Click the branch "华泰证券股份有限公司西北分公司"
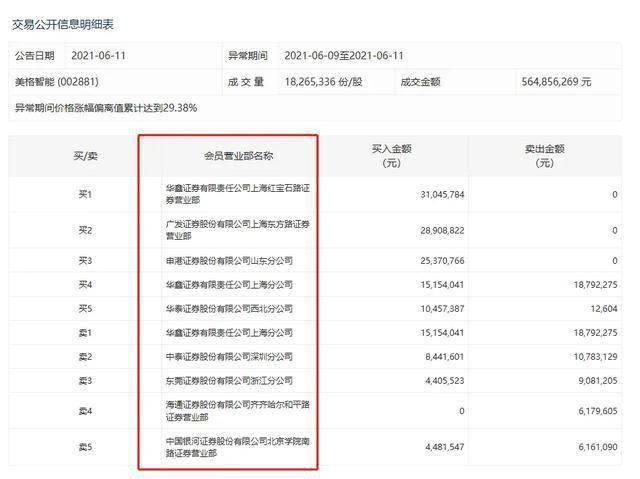The image size is (640, 479). 229,308
